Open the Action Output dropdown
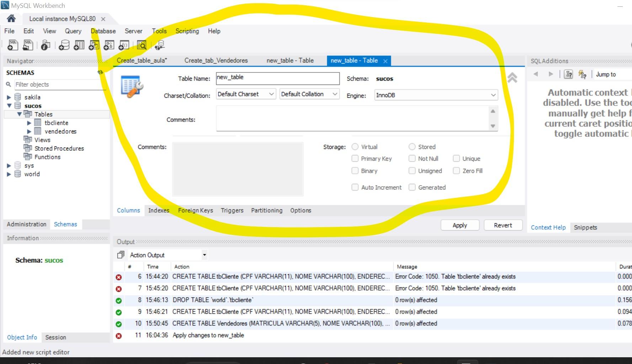 168,255
